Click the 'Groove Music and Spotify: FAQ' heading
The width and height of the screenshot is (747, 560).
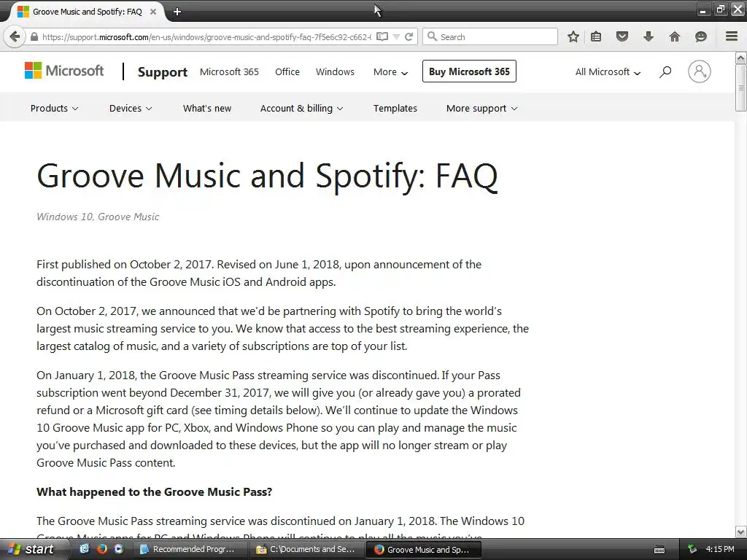[267, 176]
